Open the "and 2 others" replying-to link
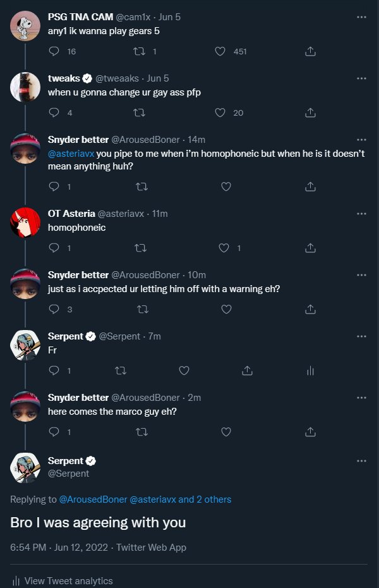Viewport: 379px width, 588px height. tap(205, 499)
